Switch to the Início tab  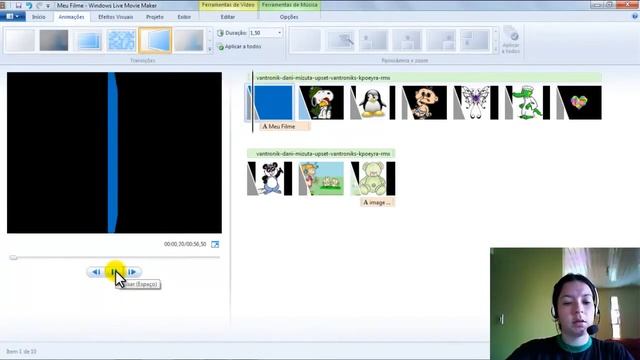pos(39,17)
